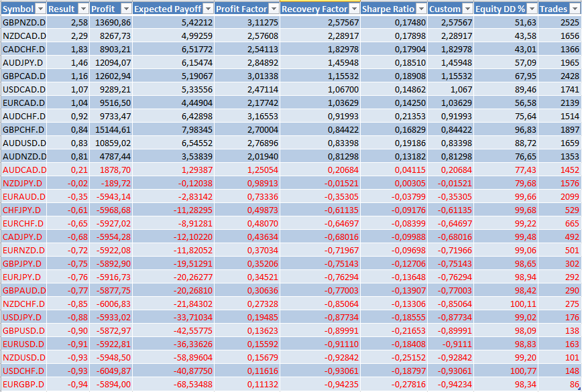Click the profit factor value 0,98913
Image resolution: width=582 pixels, height=392 pixels.
point(263,183)
